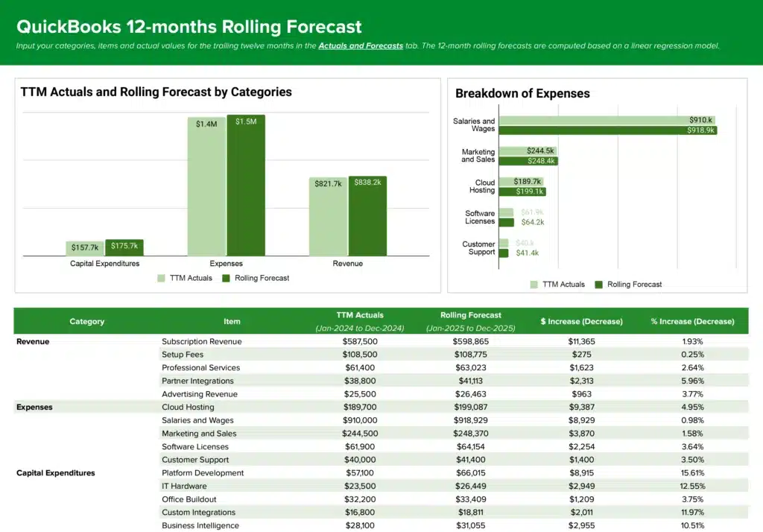Click the Rolling Forecast legend swatch in Categories chart
Viewport: 763px width, 532px height.
(x=226, y=279)
